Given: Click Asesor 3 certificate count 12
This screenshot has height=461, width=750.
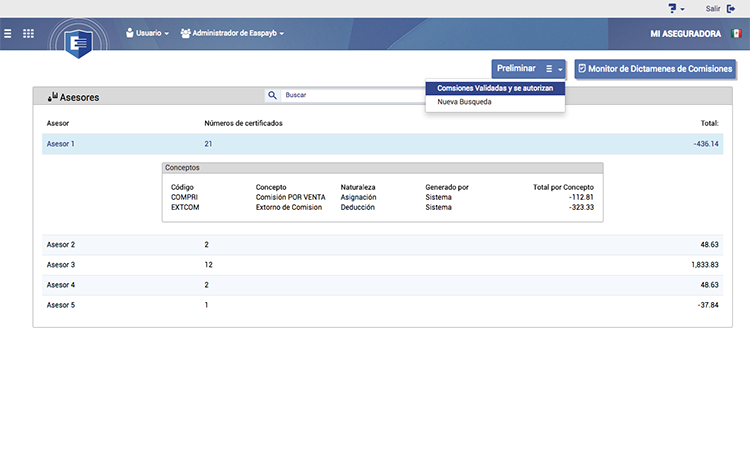Looking at the screenshot, I should pyautogui.click(x=209, y=265).
